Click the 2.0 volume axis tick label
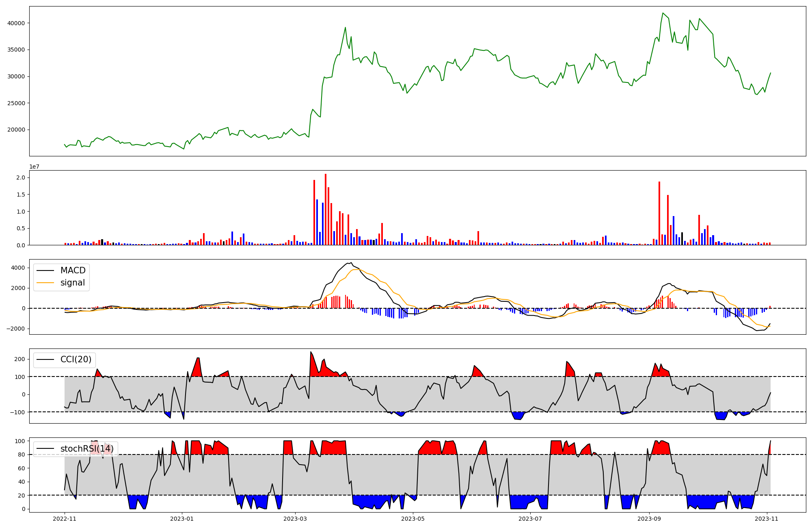 click(21, 177)
